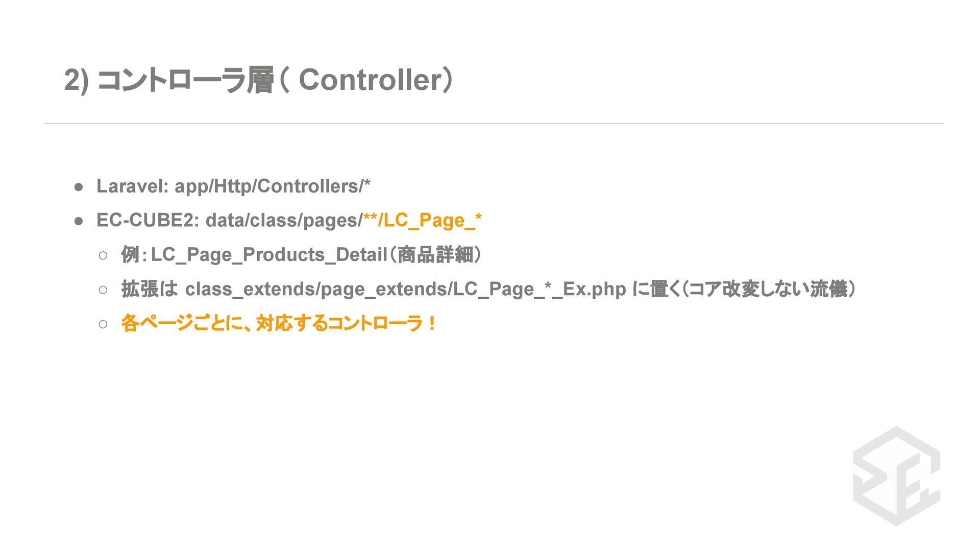Click the horizontal divider under the title
The height and width of the screenshot is (551, 980).
click(x=494, y=123)
